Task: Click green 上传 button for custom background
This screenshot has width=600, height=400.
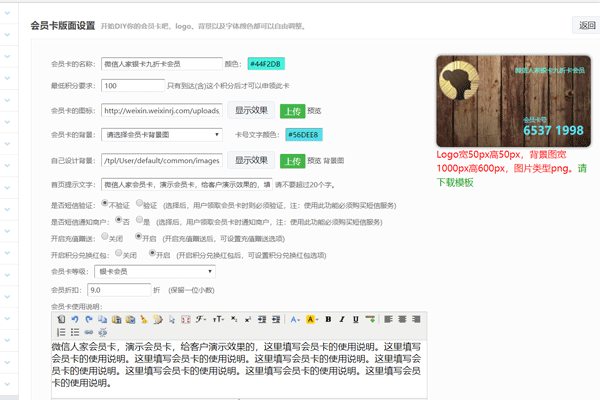Action: coord(293,161)
